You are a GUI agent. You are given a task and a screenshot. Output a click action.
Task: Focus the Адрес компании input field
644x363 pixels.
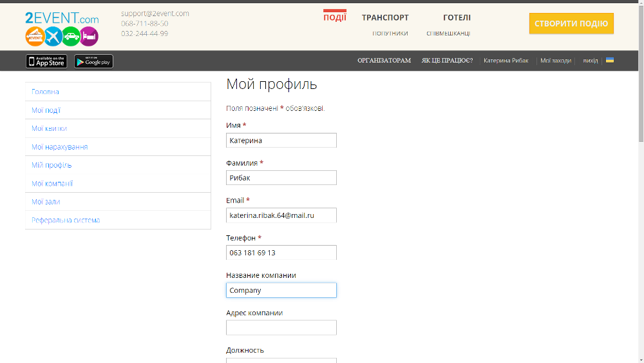(x=281, y=328)
